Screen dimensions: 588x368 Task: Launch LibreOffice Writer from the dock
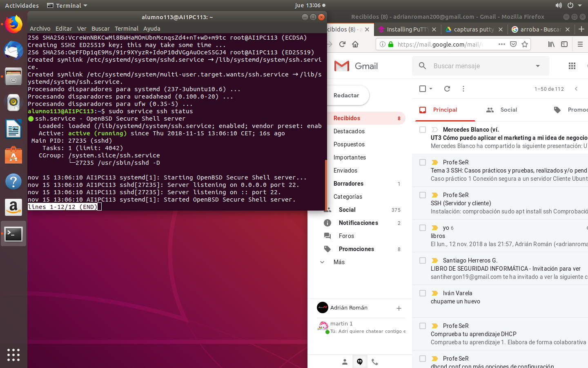tap(13, 129)
